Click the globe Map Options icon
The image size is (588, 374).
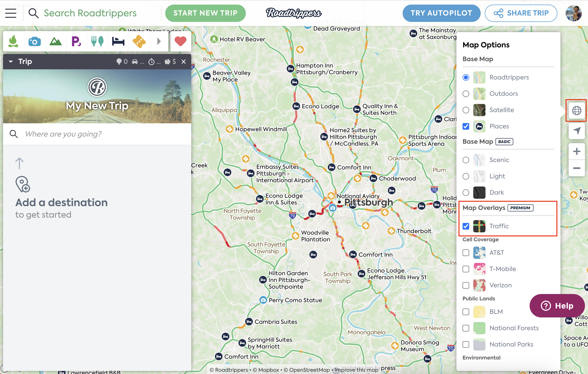click(x=577, y=111)
